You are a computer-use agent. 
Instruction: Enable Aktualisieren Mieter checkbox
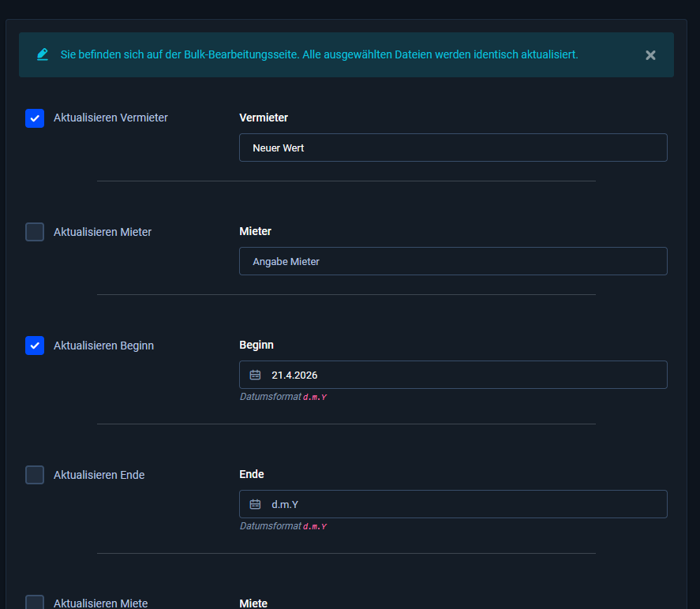(35, 232)
